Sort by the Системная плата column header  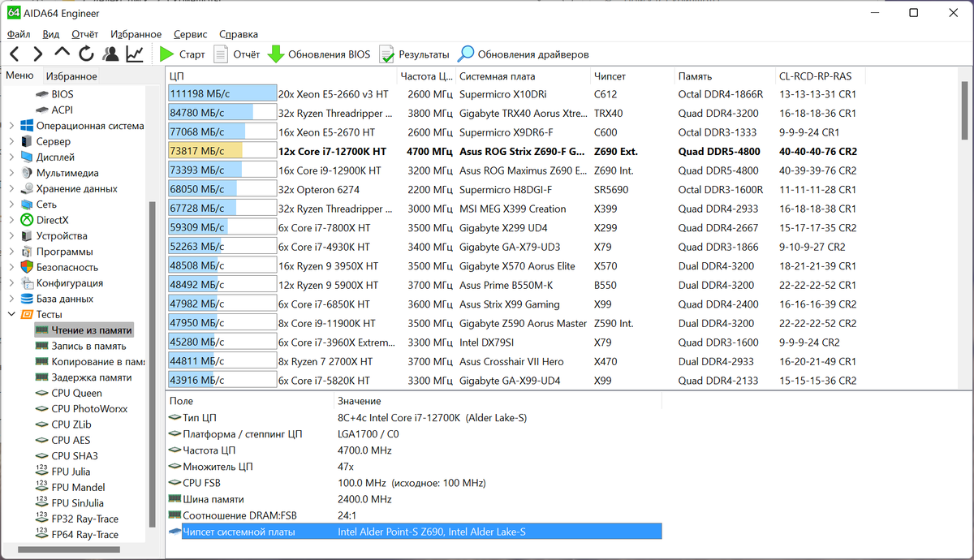(522, 76)
